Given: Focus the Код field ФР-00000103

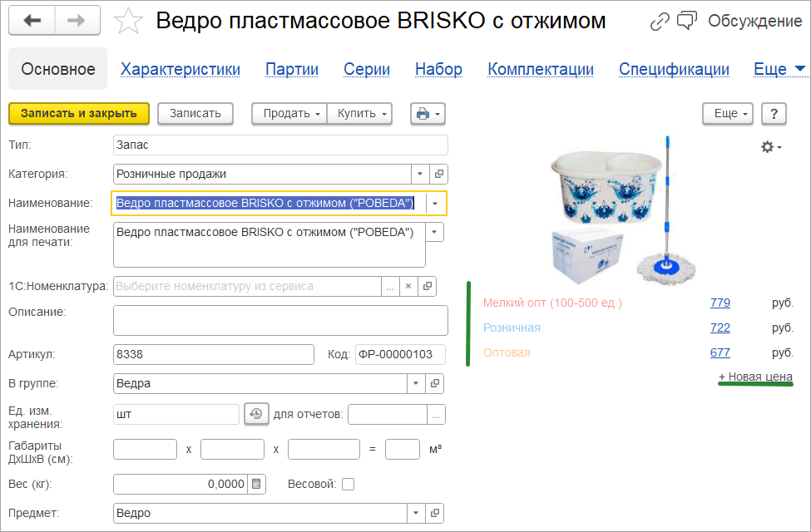Looking at the screenshot, I should pyautogui.click(x=400, y=355).
